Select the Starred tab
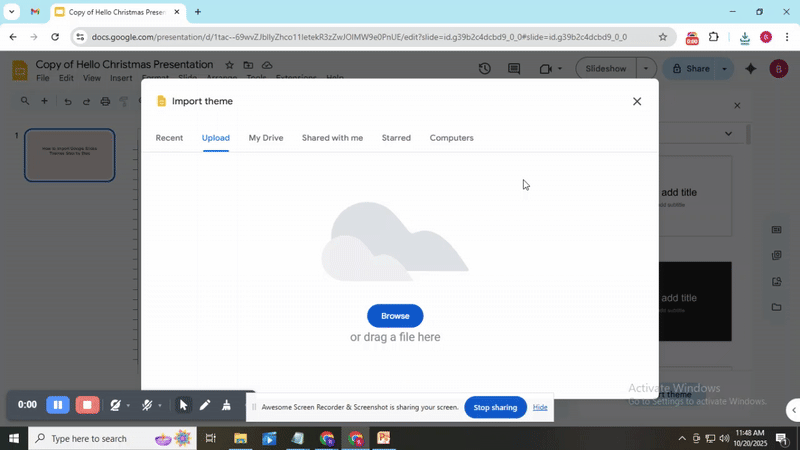800x450 pixels. [396, 138]
